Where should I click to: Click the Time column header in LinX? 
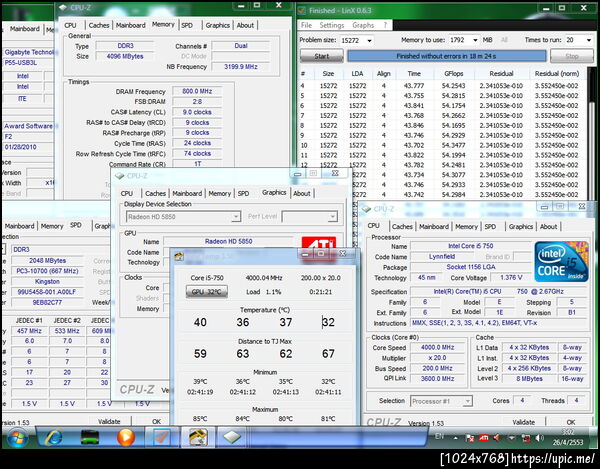point(414,73)
